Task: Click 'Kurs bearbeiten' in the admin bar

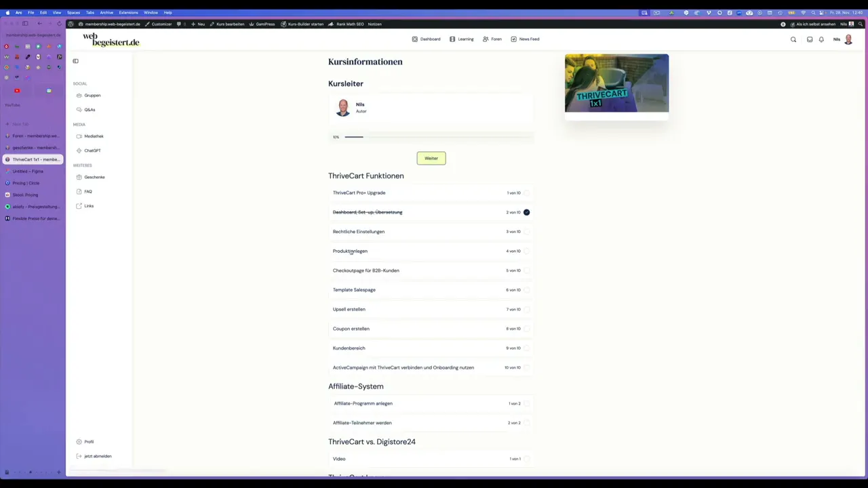Action: tap(230, 24)
